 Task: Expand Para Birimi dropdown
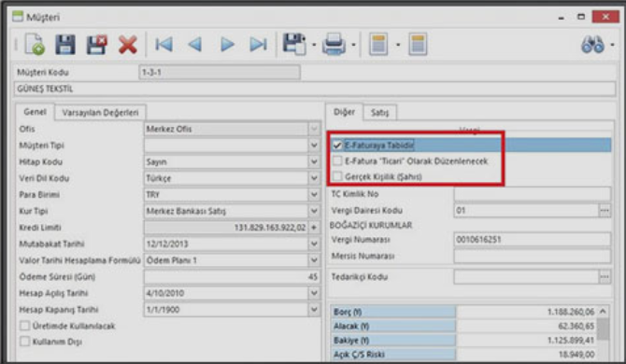(x=314, y=194)
